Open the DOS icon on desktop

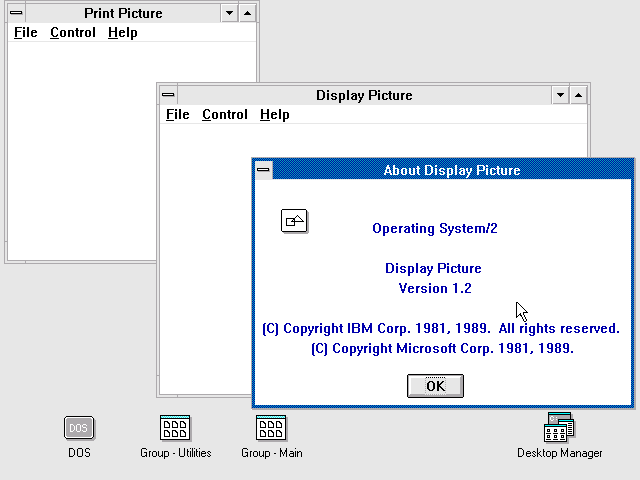(x=79, y=428)
